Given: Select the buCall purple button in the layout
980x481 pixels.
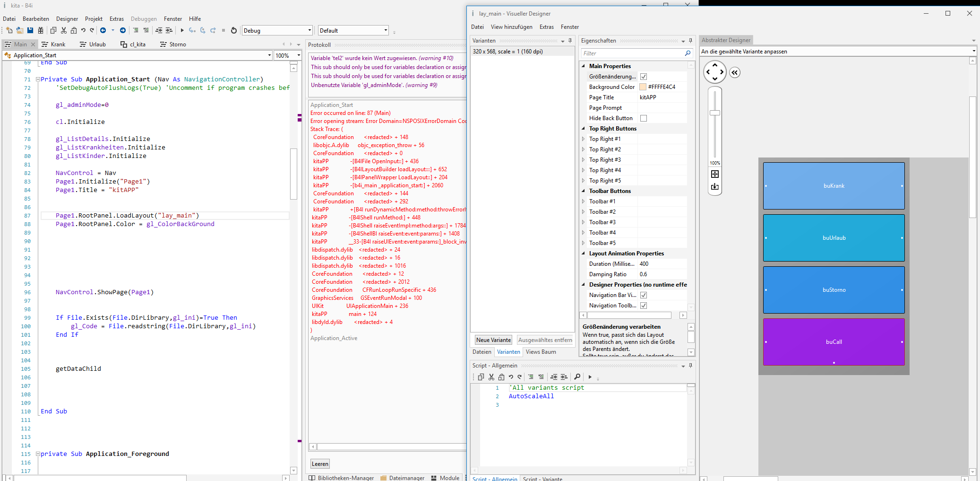Looking at the screenshot, I should click(x=834, y=342).
